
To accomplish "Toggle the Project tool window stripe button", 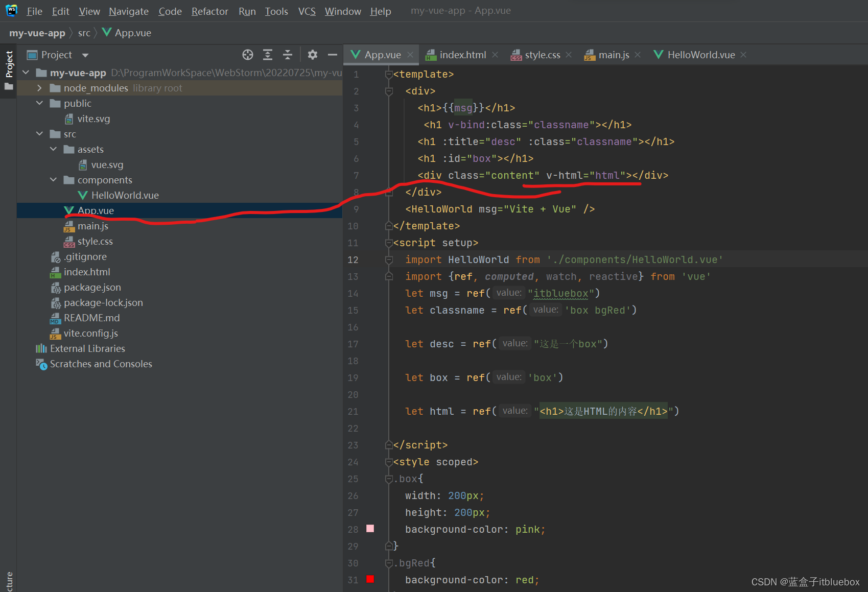I will (x=9, y=70).
